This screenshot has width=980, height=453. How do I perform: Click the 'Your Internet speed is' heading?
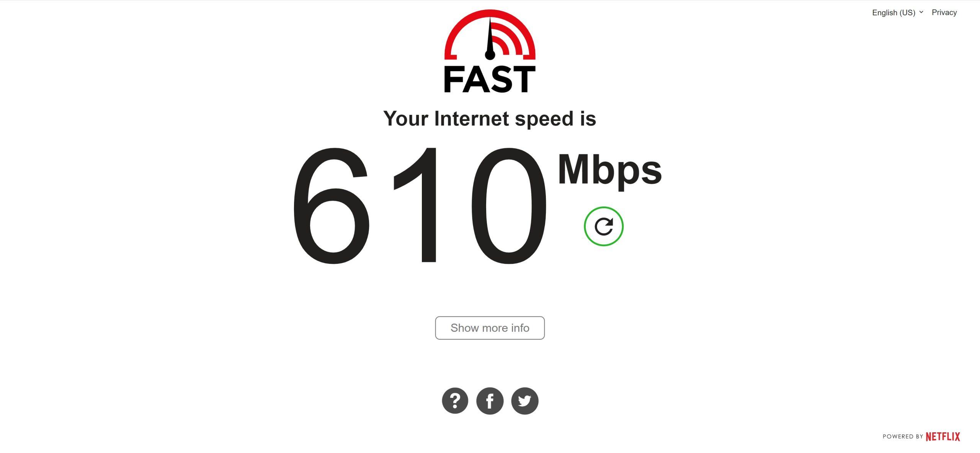[490, 119]
